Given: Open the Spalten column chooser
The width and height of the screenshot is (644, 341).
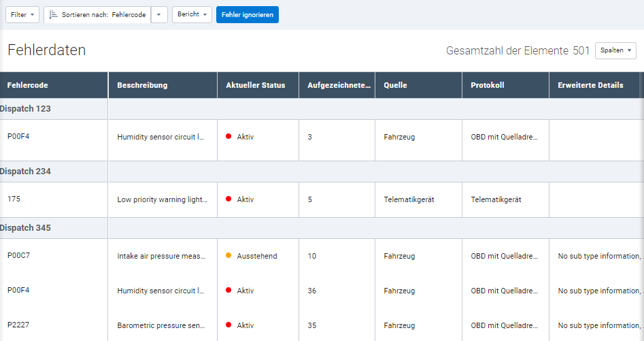Looking at the screenshot, I should [x=615, y=50].
